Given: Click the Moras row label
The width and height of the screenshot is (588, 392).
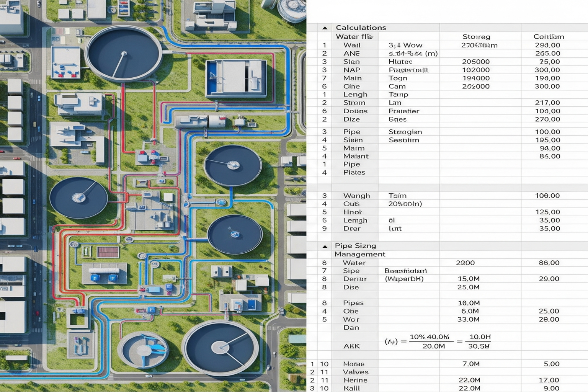Looking at the screenshot, I should click(353, 364).
